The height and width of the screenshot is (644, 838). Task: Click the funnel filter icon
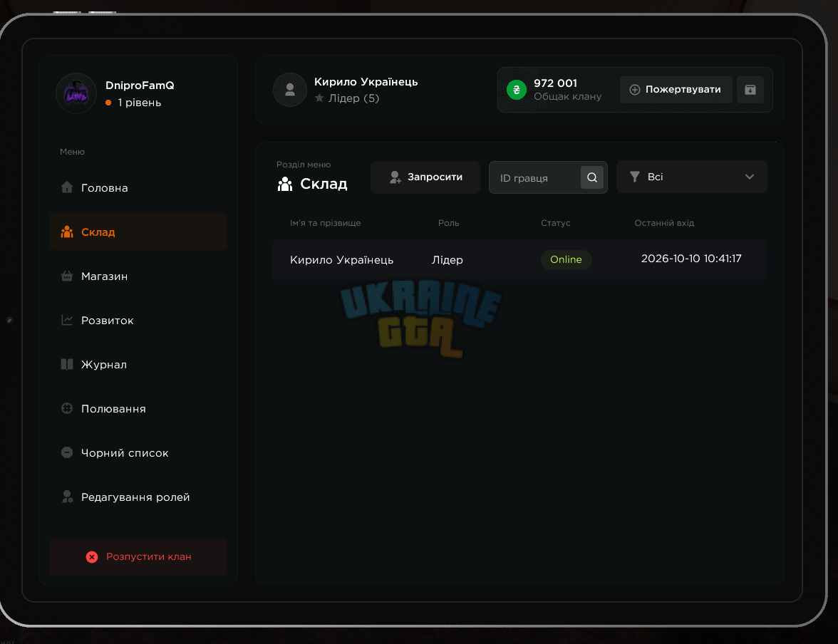coord(635,177)
